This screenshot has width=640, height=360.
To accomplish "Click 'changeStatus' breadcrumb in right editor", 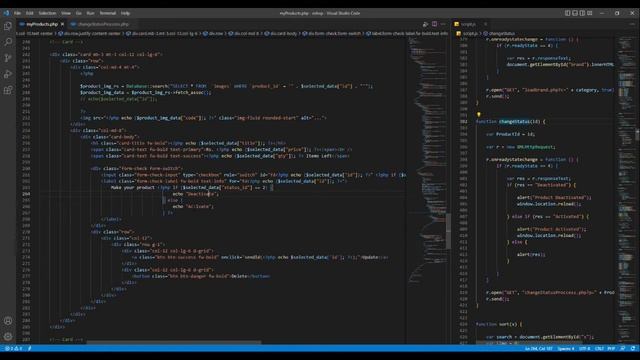I will 499,33.
